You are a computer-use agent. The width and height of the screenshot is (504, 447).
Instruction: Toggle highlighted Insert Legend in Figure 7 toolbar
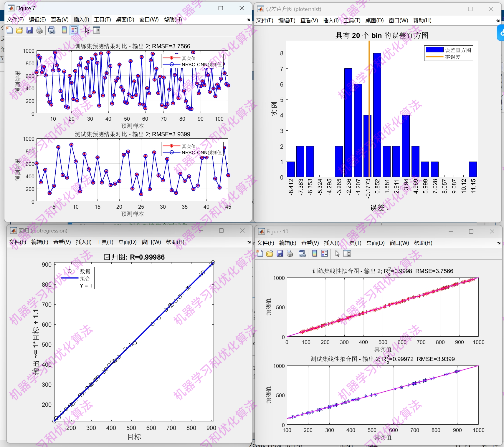[74, 30]
